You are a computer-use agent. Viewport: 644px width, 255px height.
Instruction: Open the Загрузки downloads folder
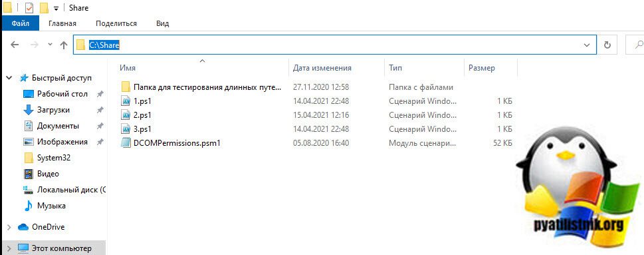coord(53,110)
